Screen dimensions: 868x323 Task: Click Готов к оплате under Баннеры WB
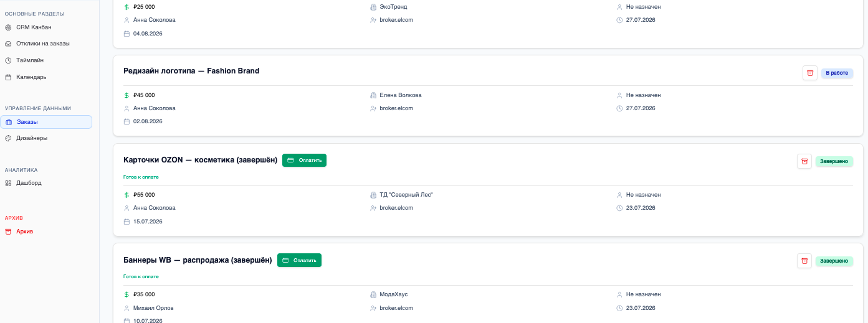pos(141,276)
